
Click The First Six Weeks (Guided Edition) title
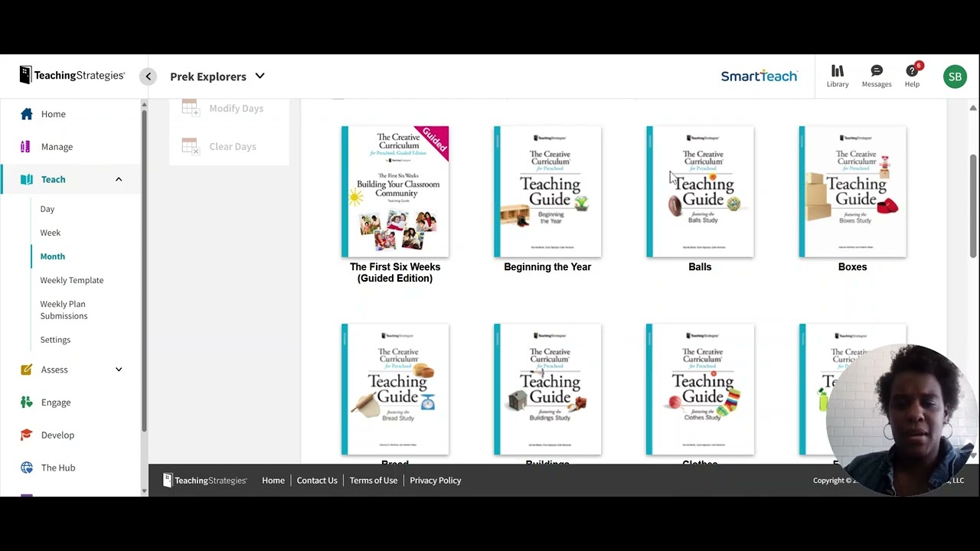tap(395, 272)
